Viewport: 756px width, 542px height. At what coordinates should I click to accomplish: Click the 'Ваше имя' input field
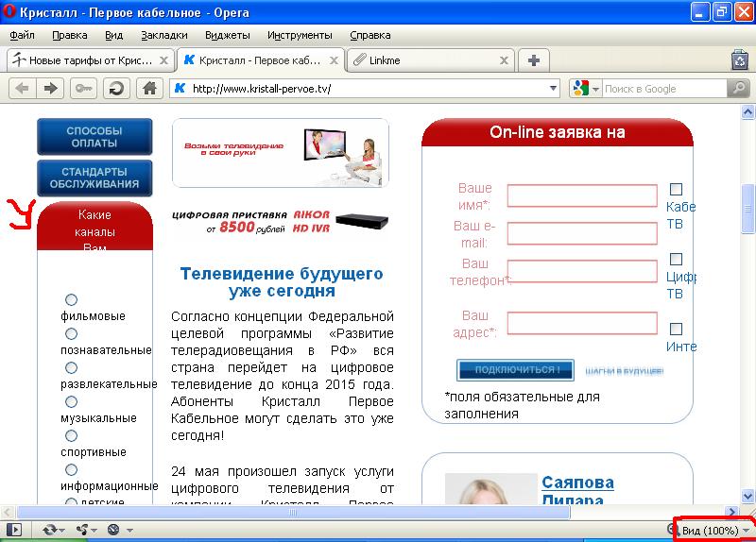click(582, 196)
